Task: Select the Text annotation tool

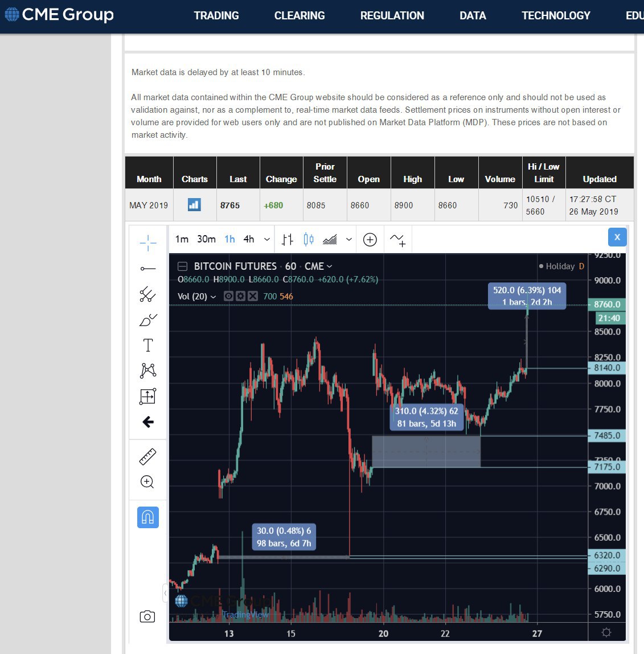Action: pos(147,345)
